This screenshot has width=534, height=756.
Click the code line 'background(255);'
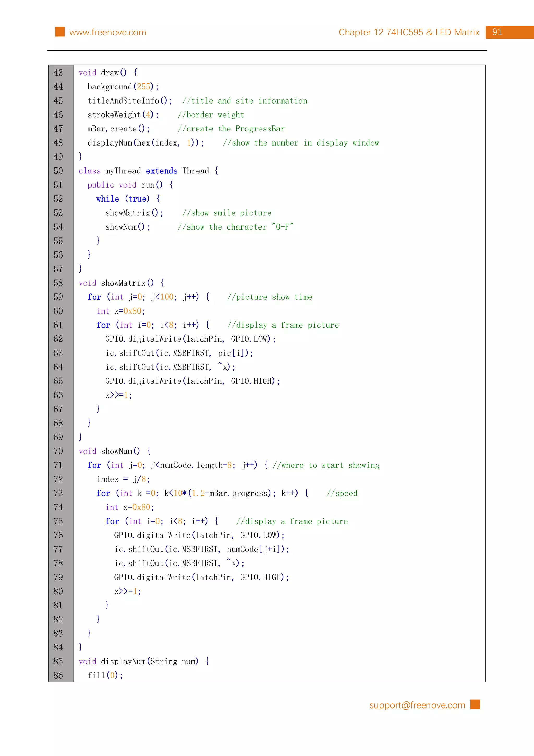(x=123, y=87)
